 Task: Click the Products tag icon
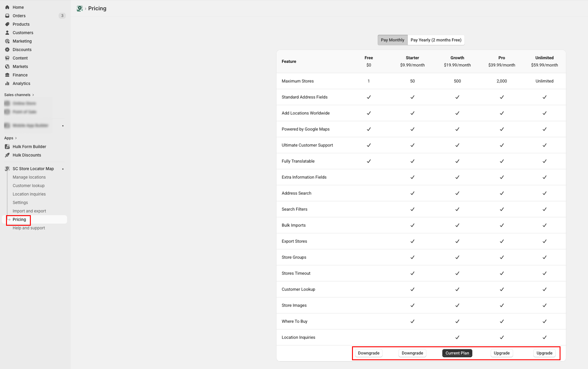[7, 24]
